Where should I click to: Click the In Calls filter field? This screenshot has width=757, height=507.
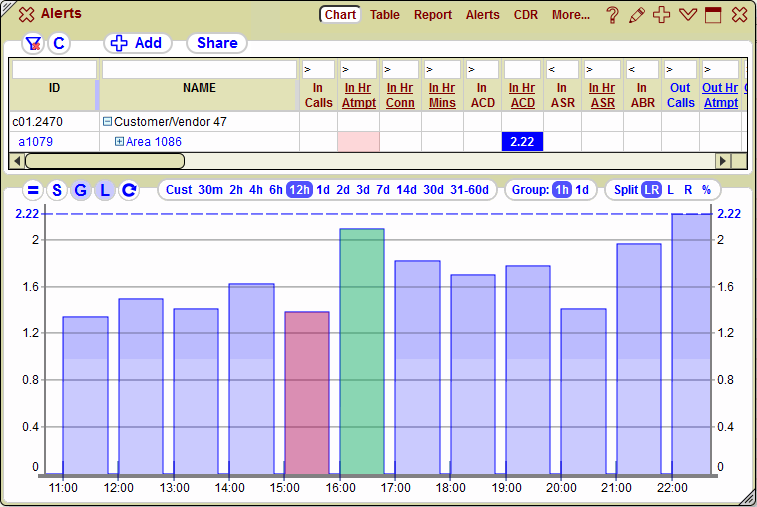[318, 70]
